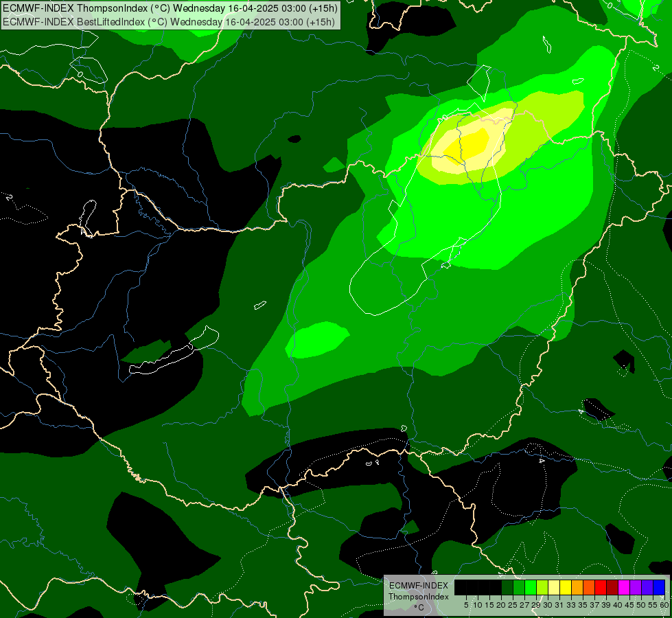The height and width of the screenshot is (618, 672).
Task: Click the small bright green patch near map center
Action: pos(318,340)
